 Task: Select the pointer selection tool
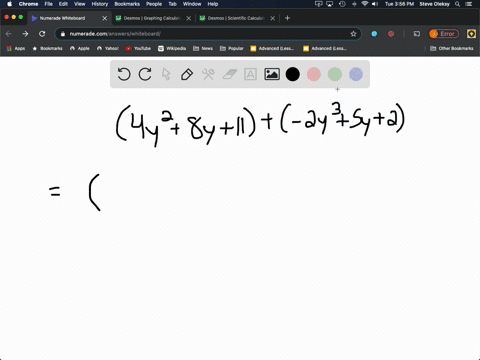pyautogui.click(x=166, y=74)
